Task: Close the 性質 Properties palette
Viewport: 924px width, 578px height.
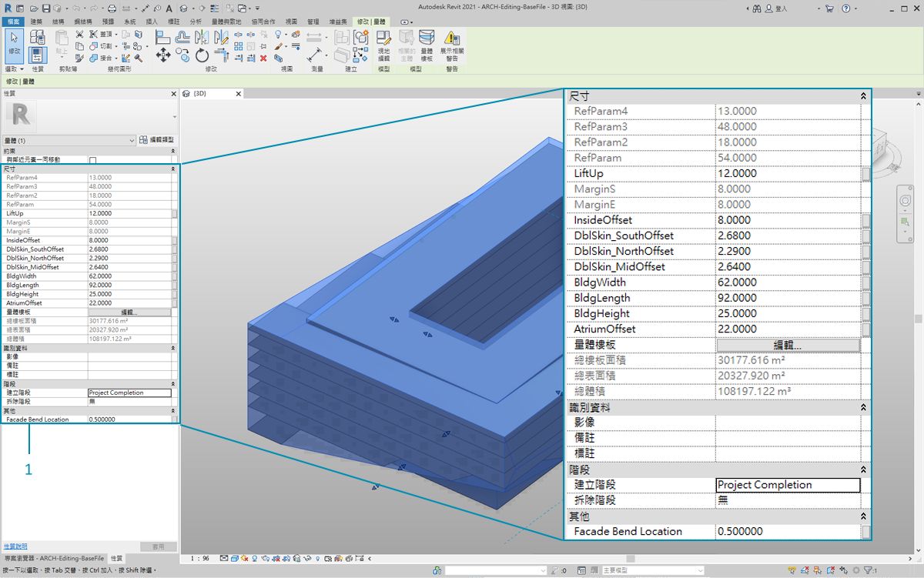Action: pyautogui.click(x=173, y=94)
